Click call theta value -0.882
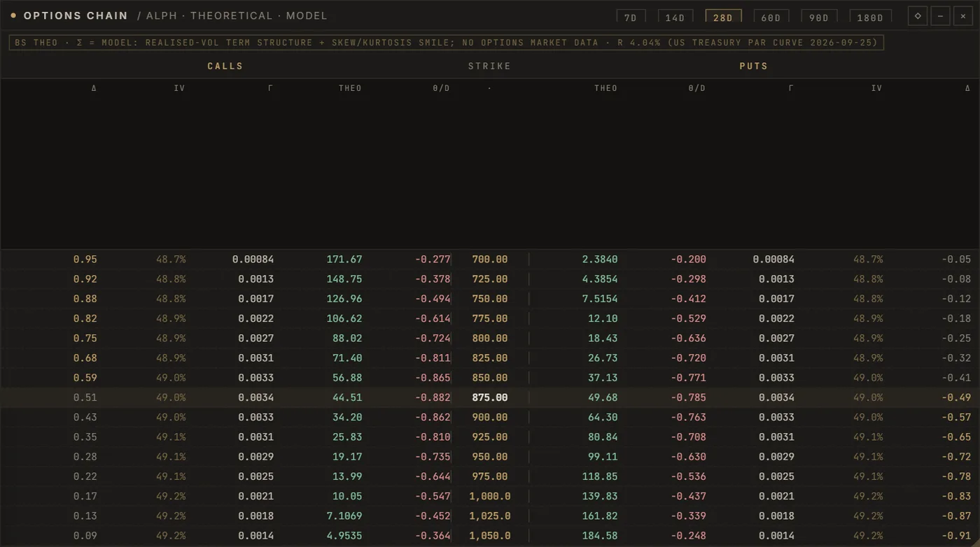 (x=433, y=397)
